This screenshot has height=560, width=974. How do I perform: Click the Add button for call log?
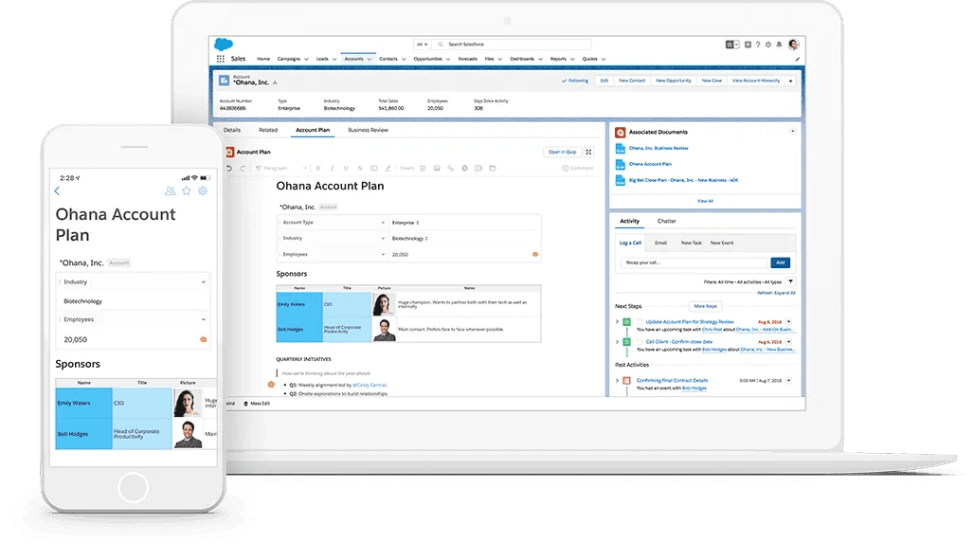[x=780, y=262]
